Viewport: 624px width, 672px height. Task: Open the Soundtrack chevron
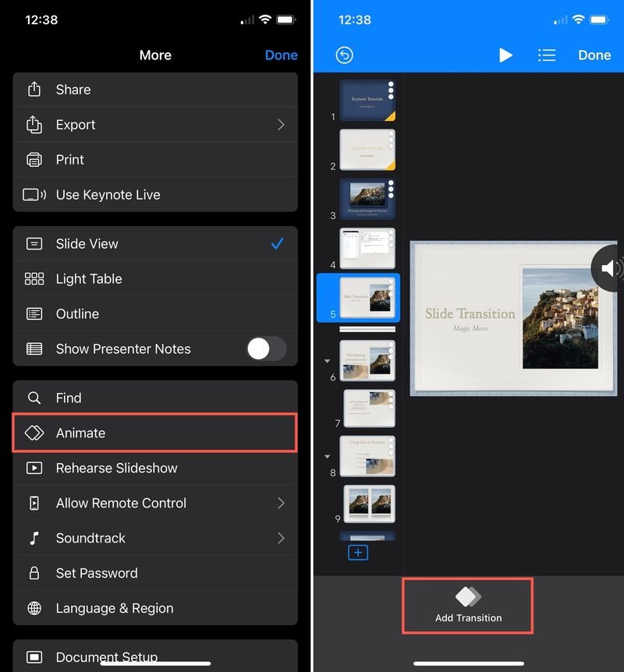point(281,538)
